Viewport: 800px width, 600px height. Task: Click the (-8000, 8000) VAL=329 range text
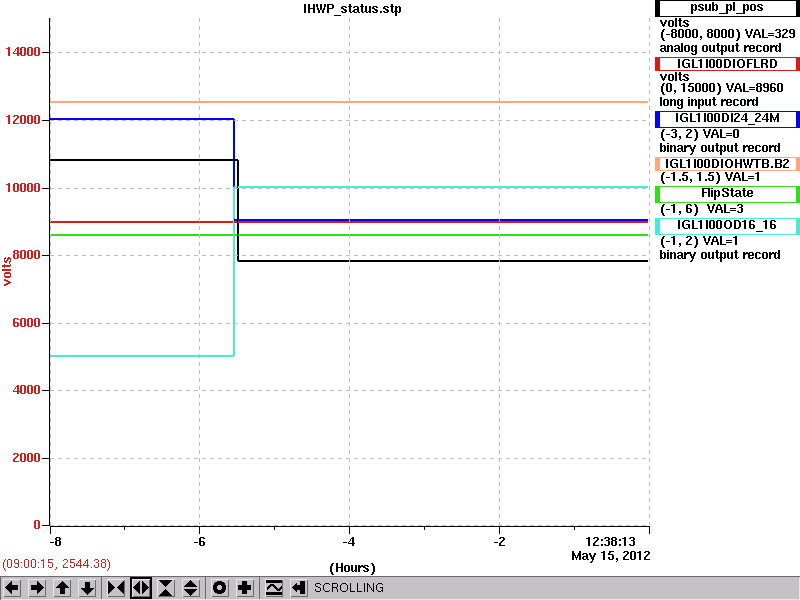coord(728,34)
